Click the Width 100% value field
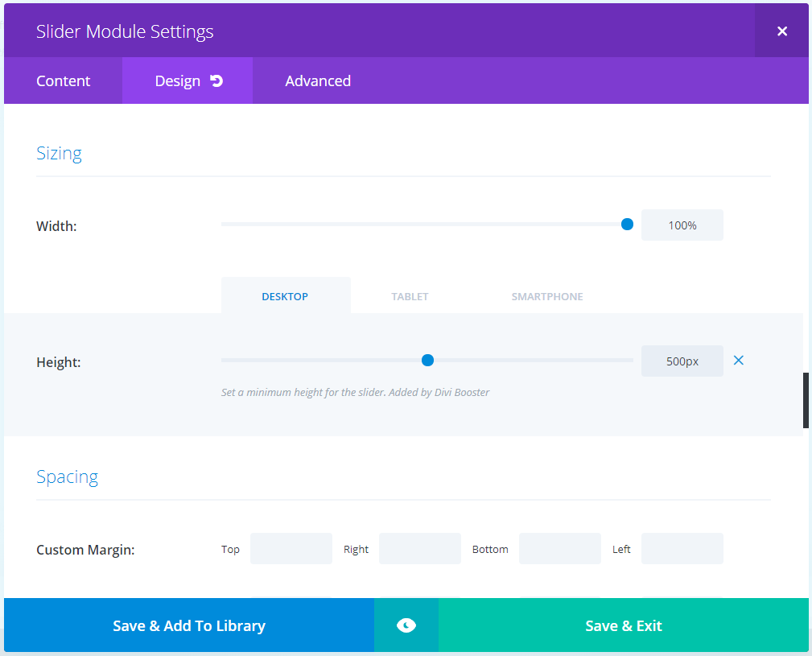This screenshot has height=656, width=812. pyautogui.click(x=682, y=225)
